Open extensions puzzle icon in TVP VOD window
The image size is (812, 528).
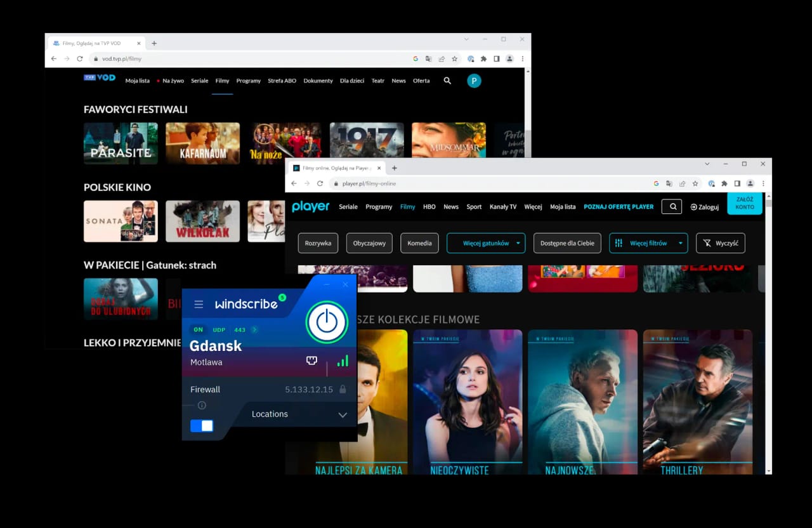tap(483, 58)
